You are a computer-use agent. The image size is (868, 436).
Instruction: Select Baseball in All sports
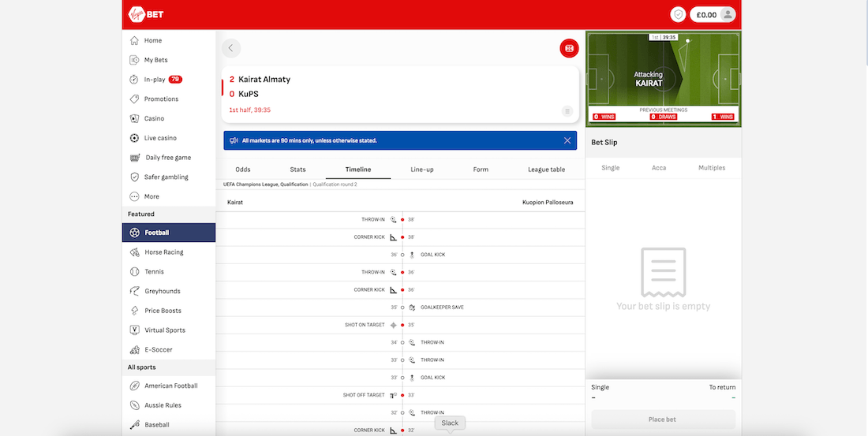coord(169,425)
